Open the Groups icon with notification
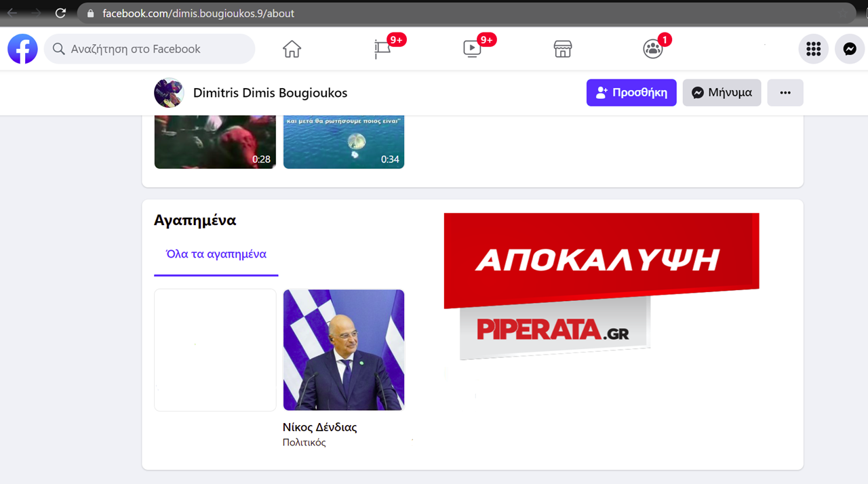Screen dimensions: 868x484 pyautogui.click(x=652, y=49)
